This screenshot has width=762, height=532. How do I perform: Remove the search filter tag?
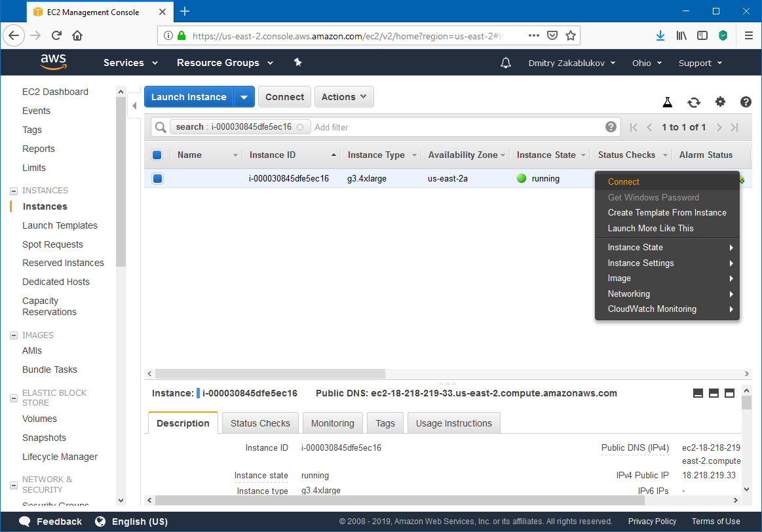point(300,127)
